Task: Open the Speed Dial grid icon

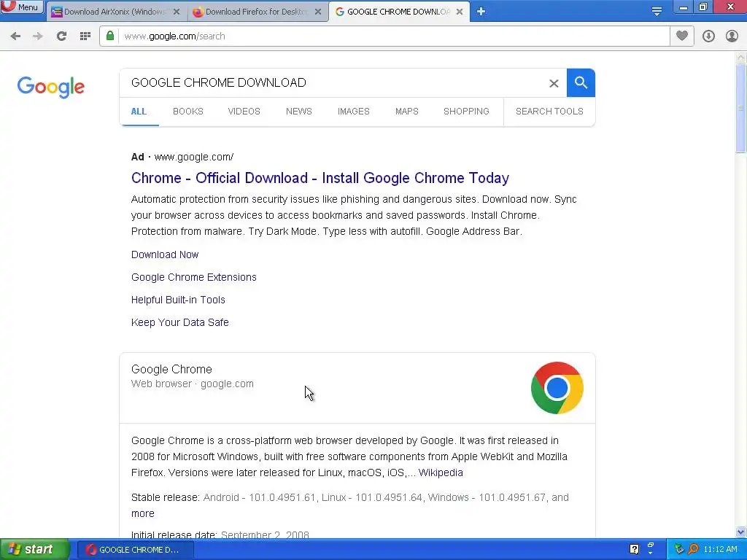Action: tap(85, 36)
